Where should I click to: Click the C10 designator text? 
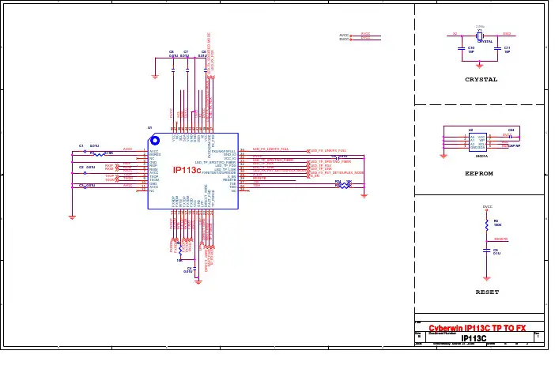[x=471, y=47]
